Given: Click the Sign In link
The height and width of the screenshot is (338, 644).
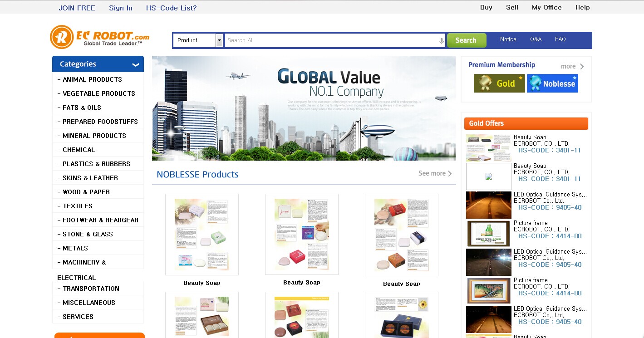Looking at the screenshot, I should pyautogui.click(x=121, y=8).
